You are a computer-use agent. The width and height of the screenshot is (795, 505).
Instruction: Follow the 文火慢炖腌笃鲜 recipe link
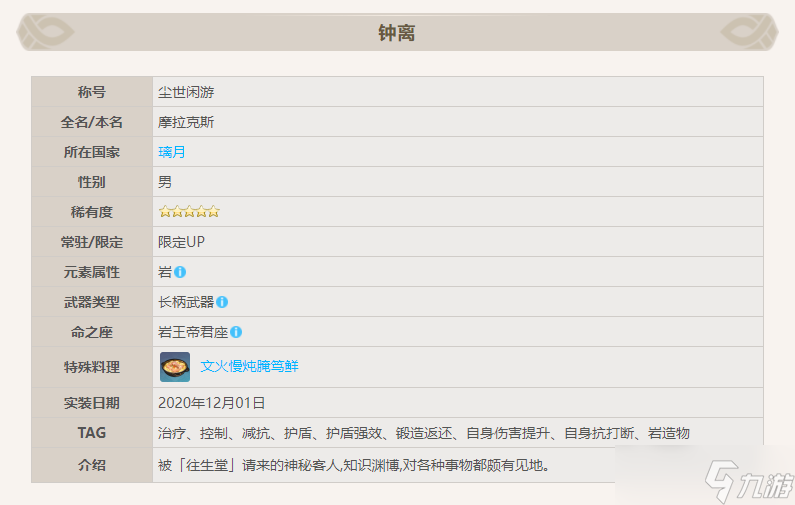tap(249, 366)
